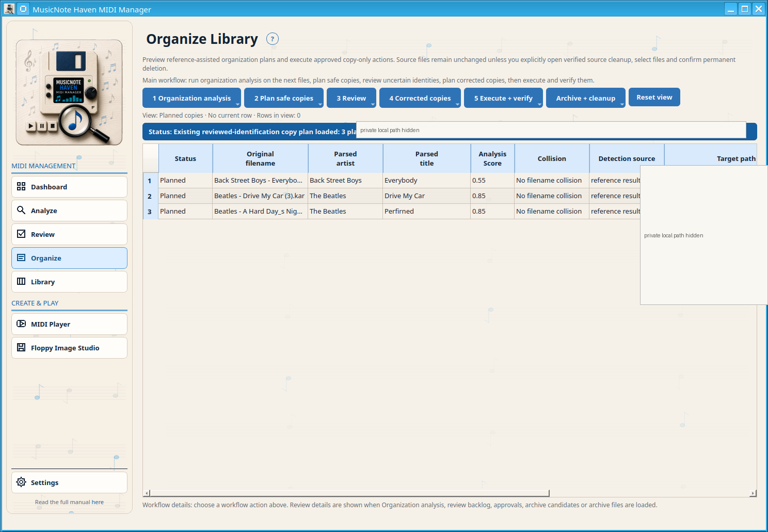This screenshot has width=768, height=532.
Task: Select row header number 3
Action: 150,212
